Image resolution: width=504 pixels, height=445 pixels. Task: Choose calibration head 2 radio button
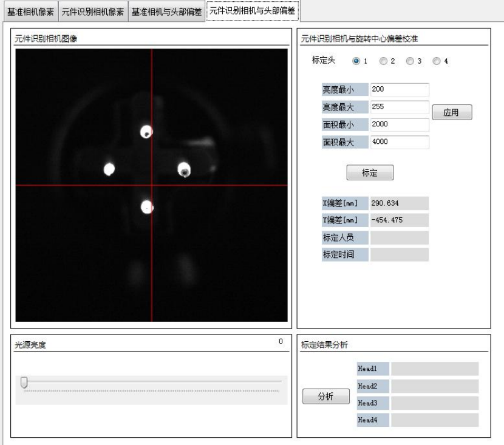383,61
